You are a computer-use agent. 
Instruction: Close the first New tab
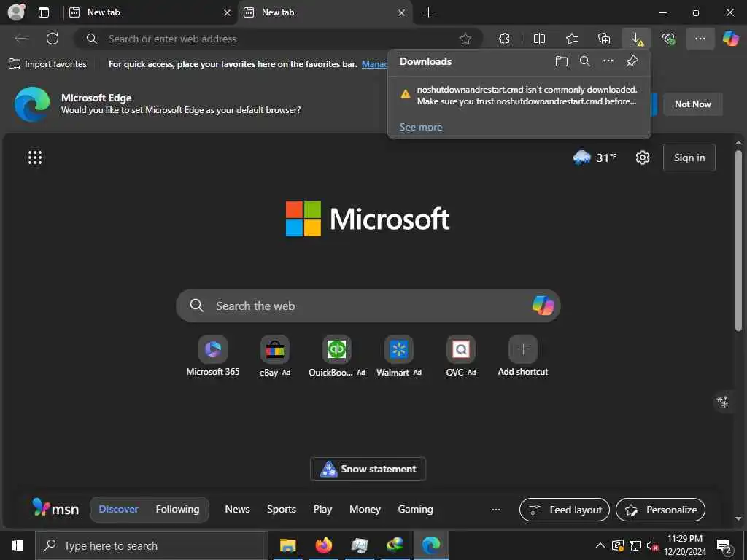pyautogui.click(x=228, y=13)
